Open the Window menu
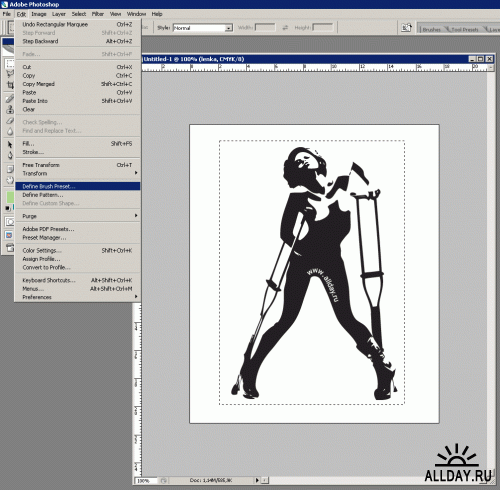500x490 pixels. click(136, 14)
